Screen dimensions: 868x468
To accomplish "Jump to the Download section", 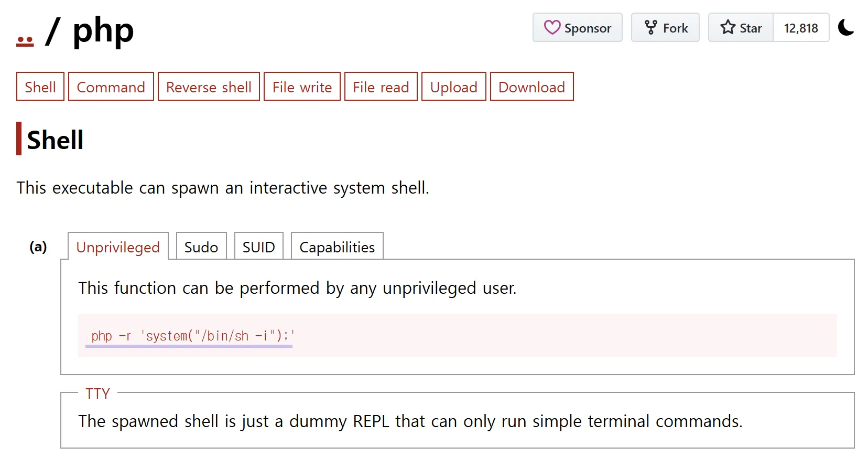I will 532,87.
